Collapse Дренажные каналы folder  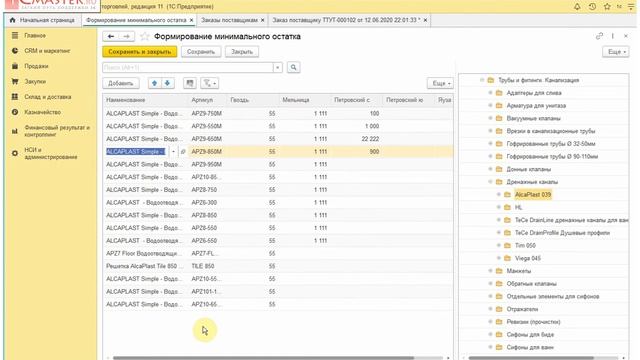(x=490, y=182)
